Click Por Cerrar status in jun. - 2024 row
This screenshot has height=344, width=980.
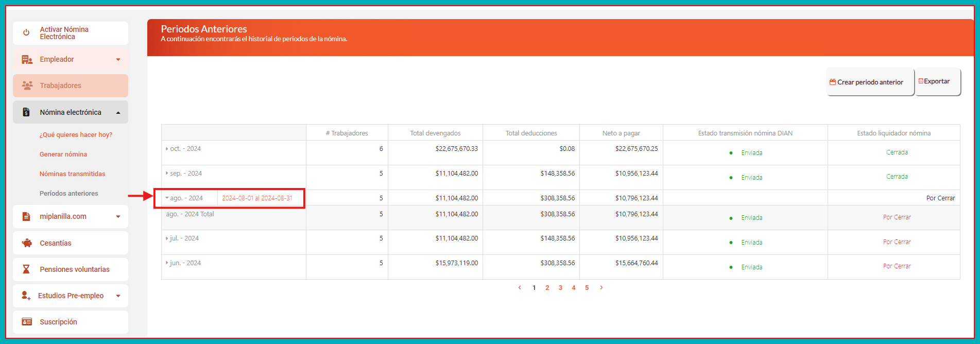point(897,266)
